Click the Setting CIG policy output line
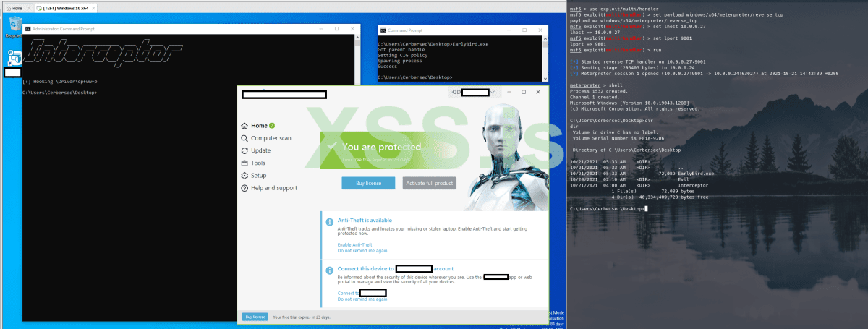This screenshot has width=868, height=329. [403, 55]
